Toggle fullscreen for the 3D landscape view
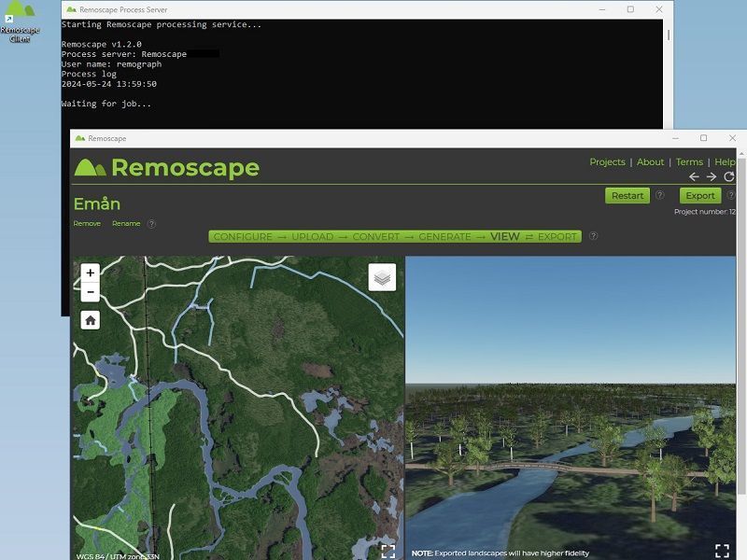The image size is (747, 560). click(x=722, y=551)
